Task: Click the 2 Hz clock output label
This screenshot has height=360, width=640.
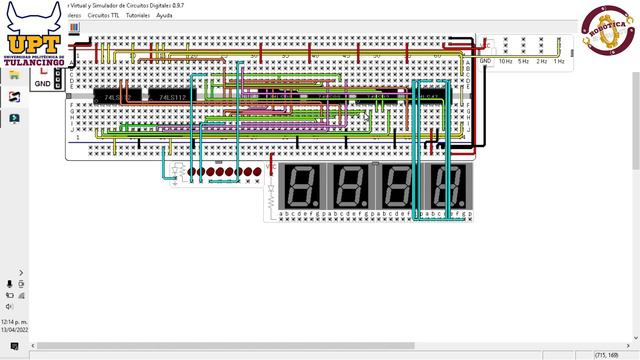Action: click(x=541, y=61)
